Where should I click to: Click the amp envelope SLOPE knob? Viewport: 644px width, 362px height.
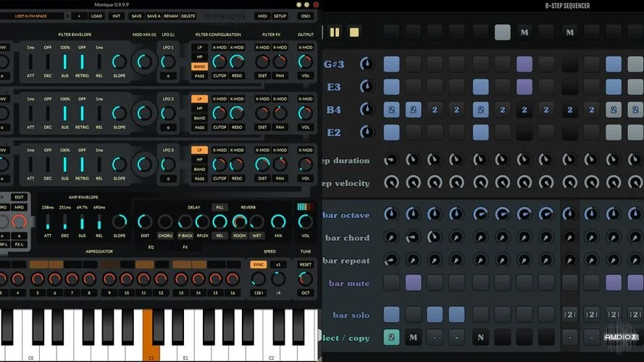click(119, 222)
